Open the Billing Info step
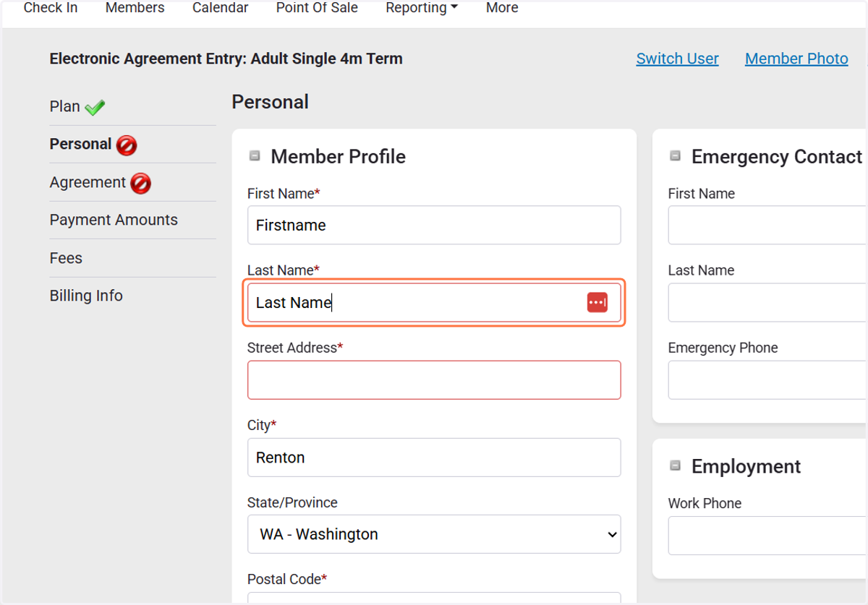 click(x=86, y=296)
